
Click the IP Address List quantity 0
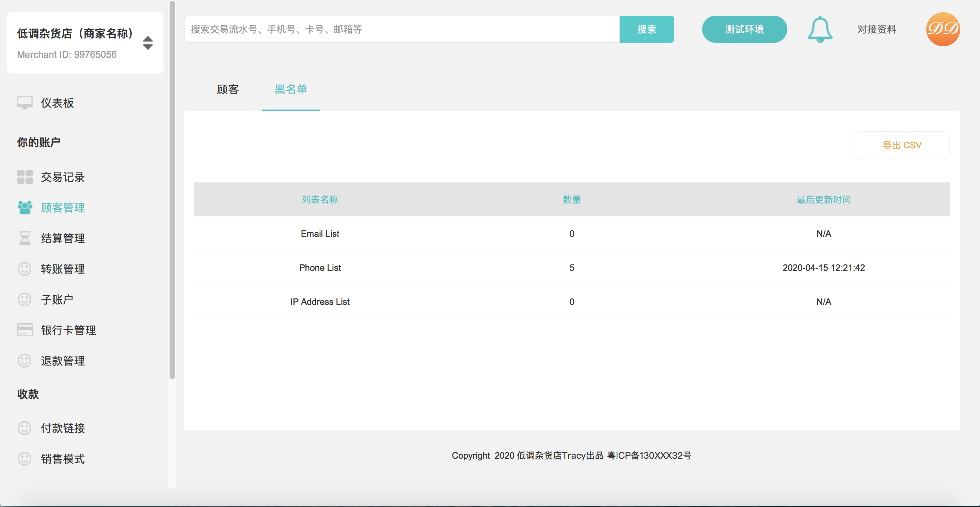(x=572, y=302)
